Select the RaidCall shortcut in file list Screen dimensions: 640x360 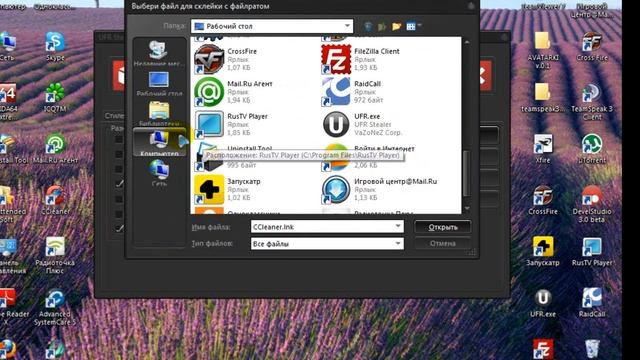point(352,92)
